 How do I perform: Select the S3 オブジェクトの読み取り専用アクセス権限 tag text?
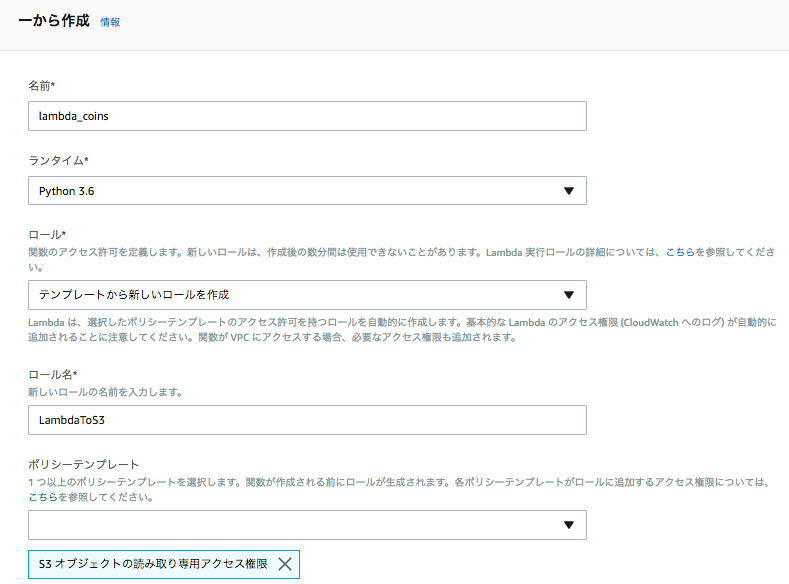click(x=153, y=564)
